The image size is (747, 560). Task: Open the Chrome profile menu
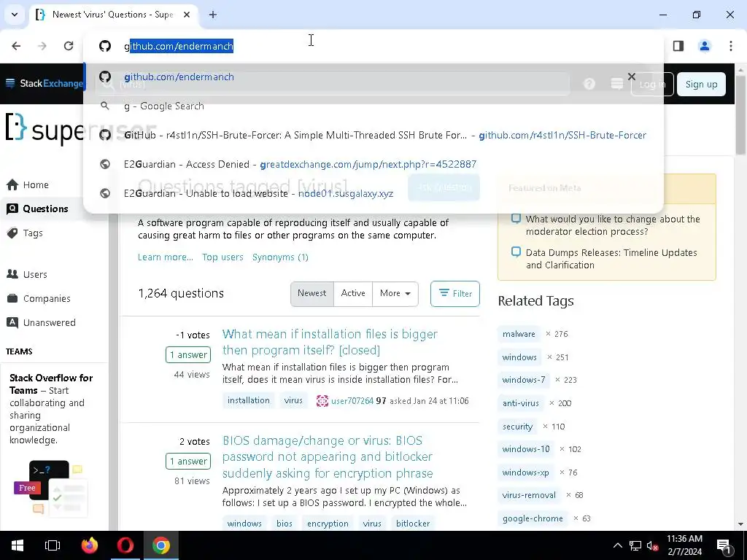pos(705,46)
